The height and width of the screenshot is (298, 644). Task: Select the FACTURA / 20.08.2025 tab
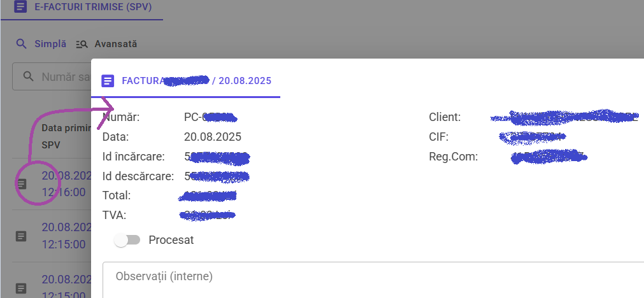coord(185,80)
